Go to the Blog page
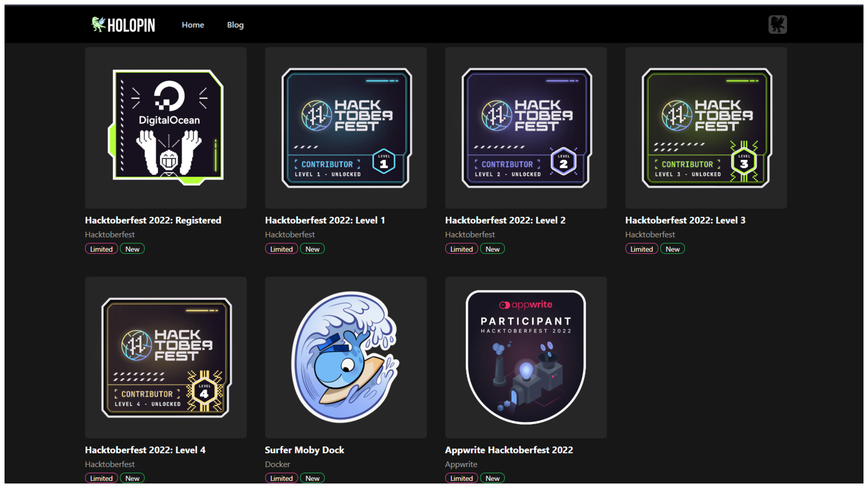Viewport: 868px width, 488px height. tap(235, 25)
